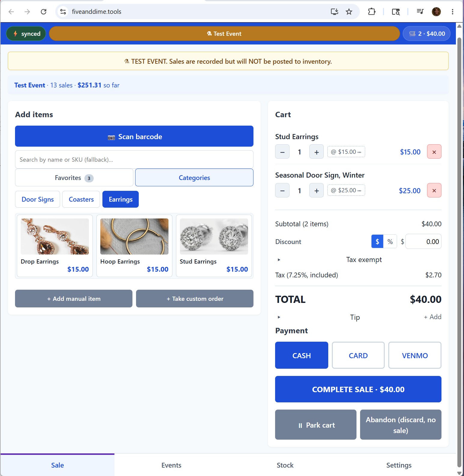Remove Seasonal Door Sign, Winter with X
464x476 pixels.
[434, 191]
